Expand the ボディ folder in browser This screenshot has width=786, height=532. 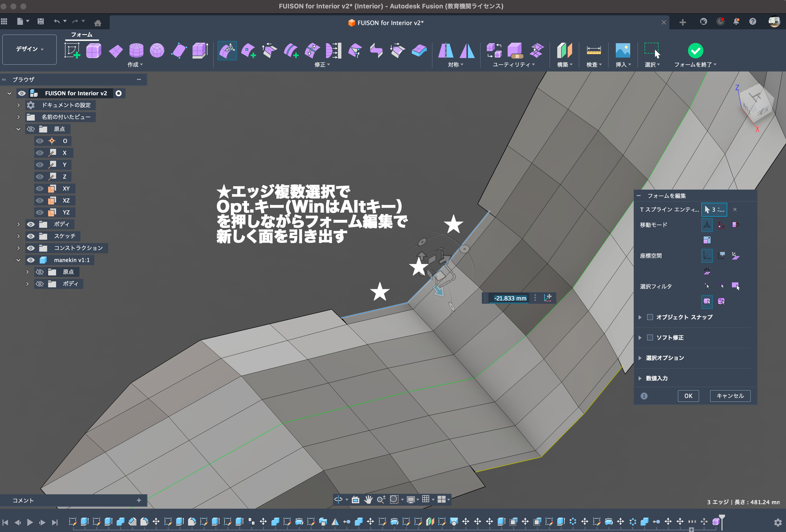pyautogui.click(x=19, y=224)
